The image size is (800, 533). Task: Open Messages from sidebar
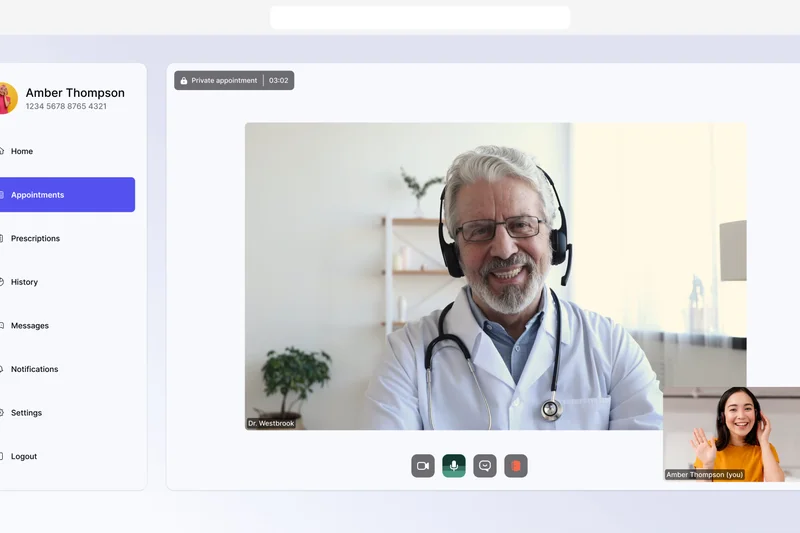[29, 326]
